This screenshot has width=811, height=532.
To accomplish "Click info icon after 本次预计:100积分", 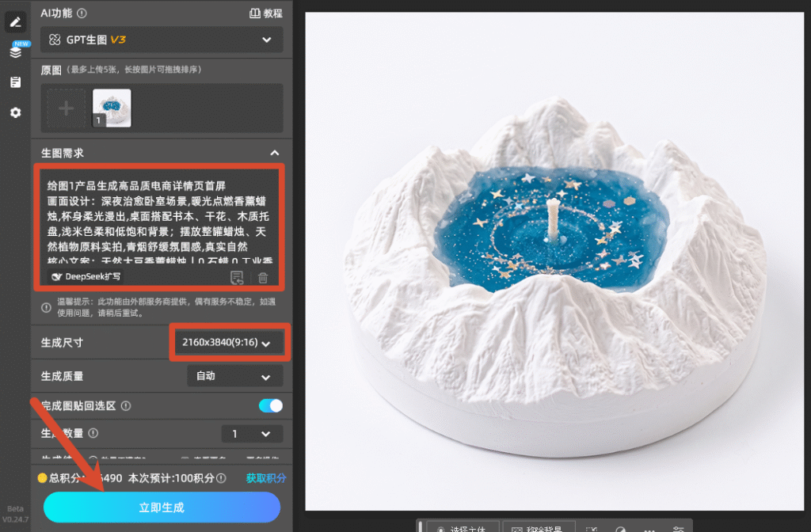I will coord(221,478).
